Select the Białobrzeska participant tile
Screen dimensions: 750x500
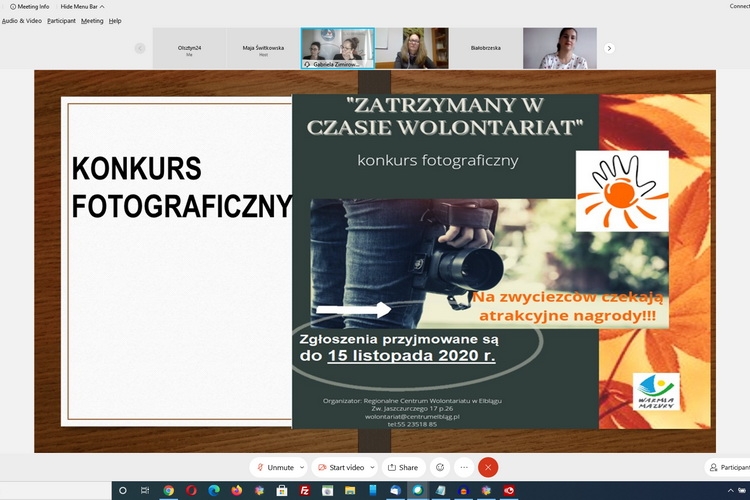point(486,47)
